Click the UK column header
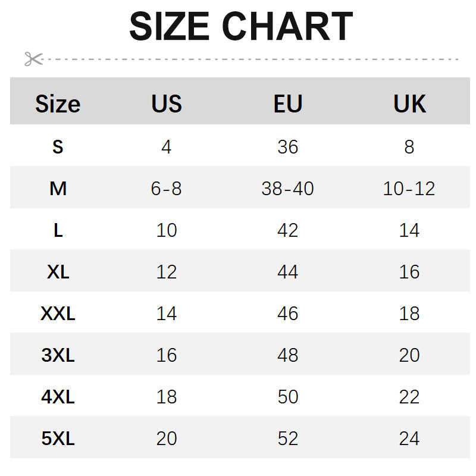Screen dimensions: 476x476 (409, 104)
